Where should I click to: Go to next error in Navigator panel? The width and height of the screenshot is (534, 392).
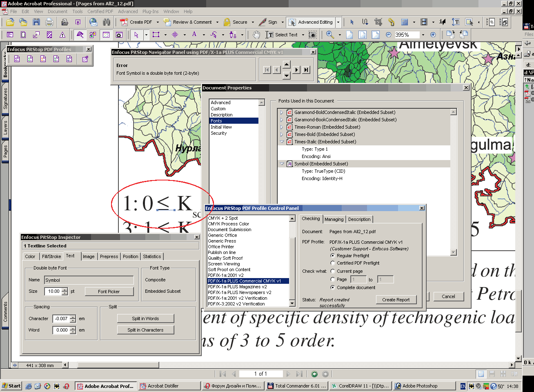click(297, 70)
